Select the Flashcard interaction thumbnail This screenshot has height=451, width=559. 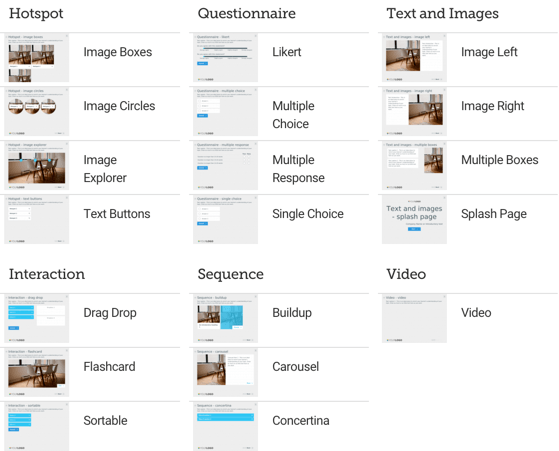click(37, 373)
